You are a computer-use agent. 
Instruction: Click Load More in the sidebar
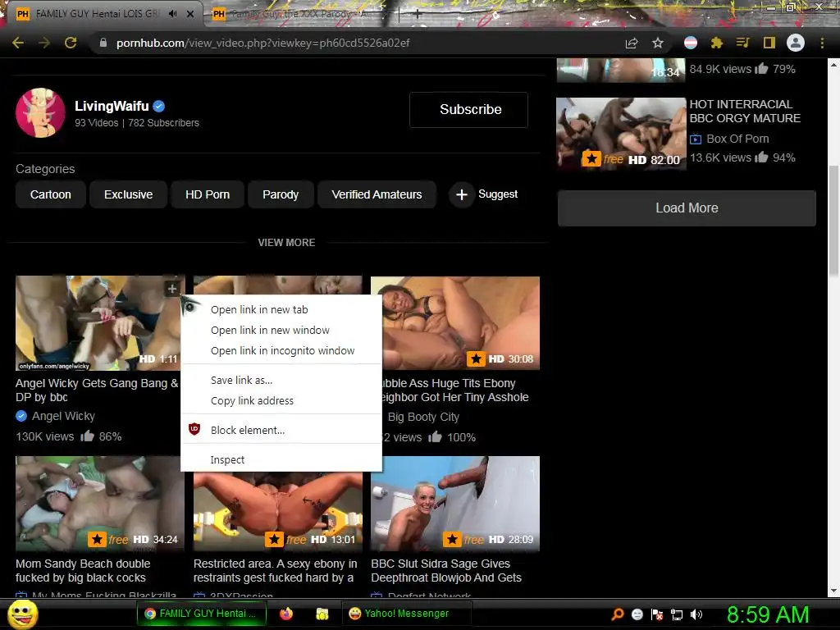click(687, 208)
